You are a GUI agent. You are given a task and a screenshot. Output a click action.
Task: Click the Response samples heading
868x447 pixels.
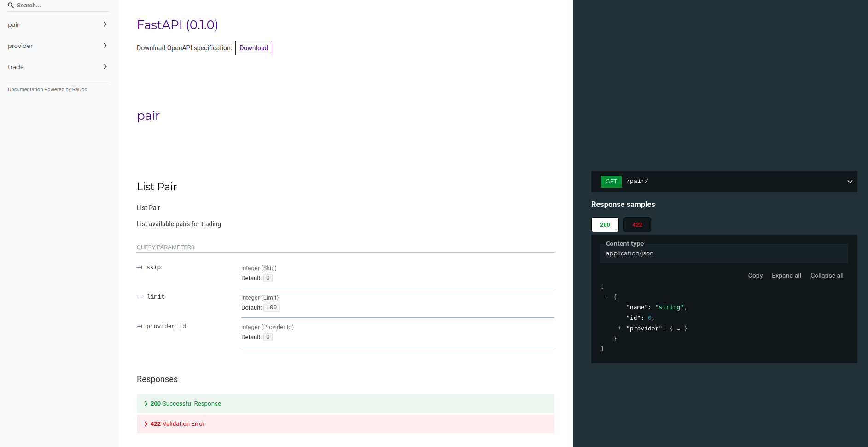pyautogui.click(x=623, y=205)
